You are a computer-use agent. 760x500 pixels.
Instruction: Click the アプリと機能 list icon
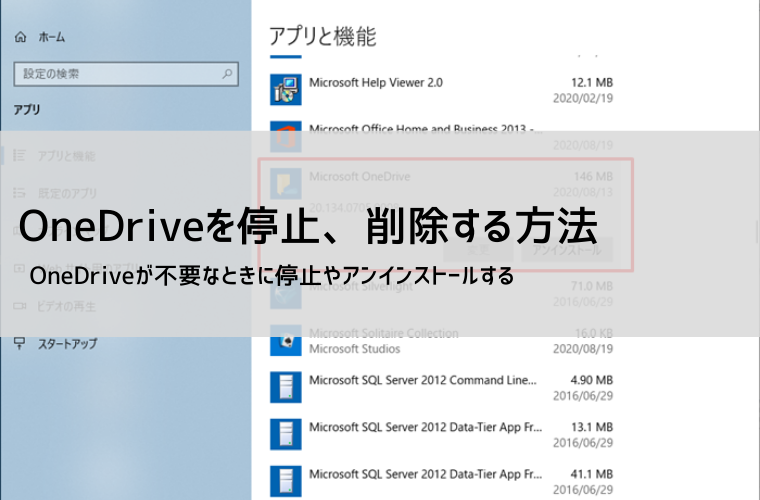tap(19, 155)
